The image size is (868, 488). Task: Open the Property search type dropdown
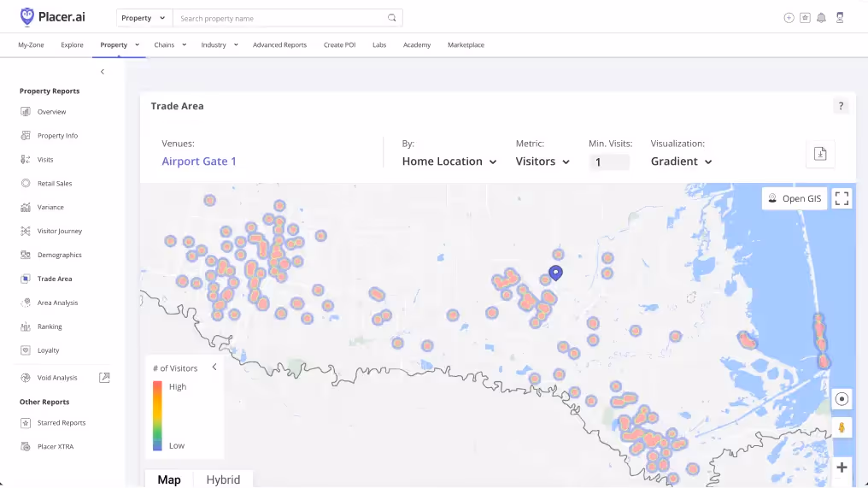click(144, 18)
